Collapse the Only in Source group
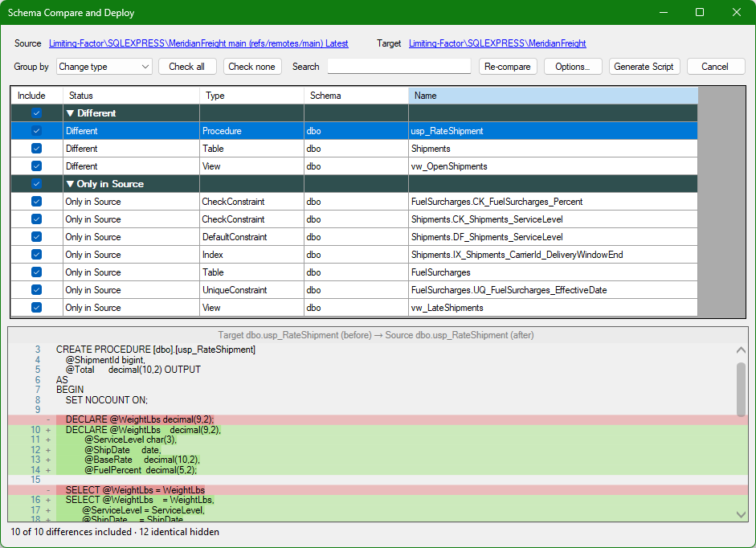Viewport: 756px width, 548px height. (x=71, y=184)
